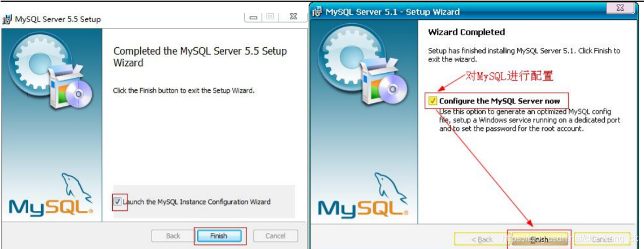Click installer icon in MySQL Server 5.1 title bar
The image size is (644, 249).
318,11
